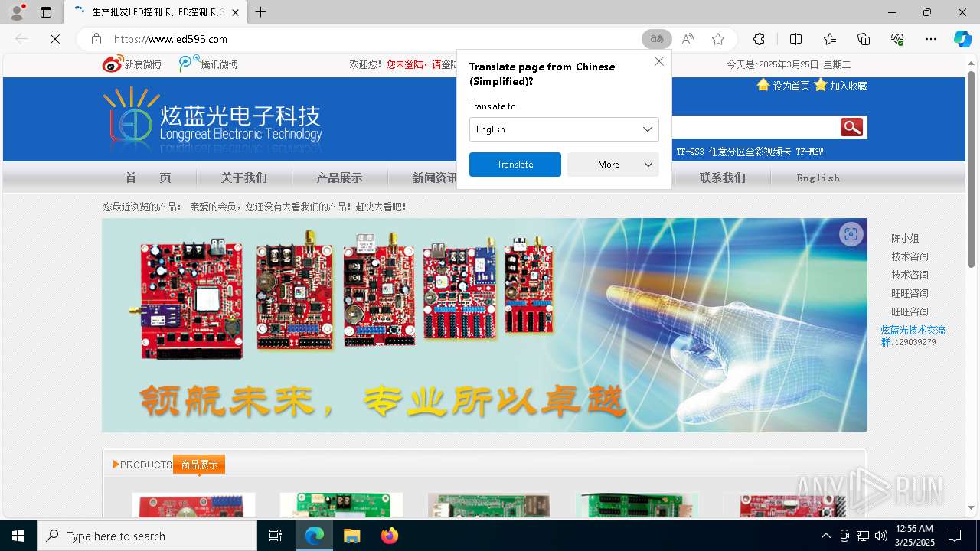The height and width of the screenshot is (551, 980).
Task: Open Edge from taskbar
Action: [315, 536]
